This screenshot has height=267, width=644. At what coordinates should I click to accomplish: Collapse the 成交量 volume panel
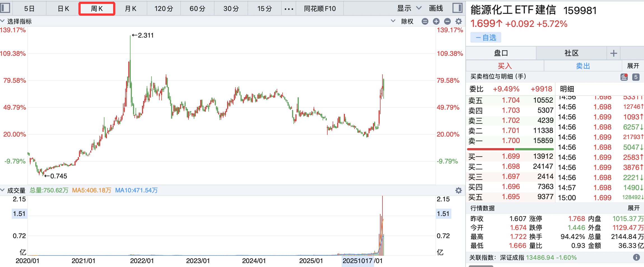click(3, 190)
